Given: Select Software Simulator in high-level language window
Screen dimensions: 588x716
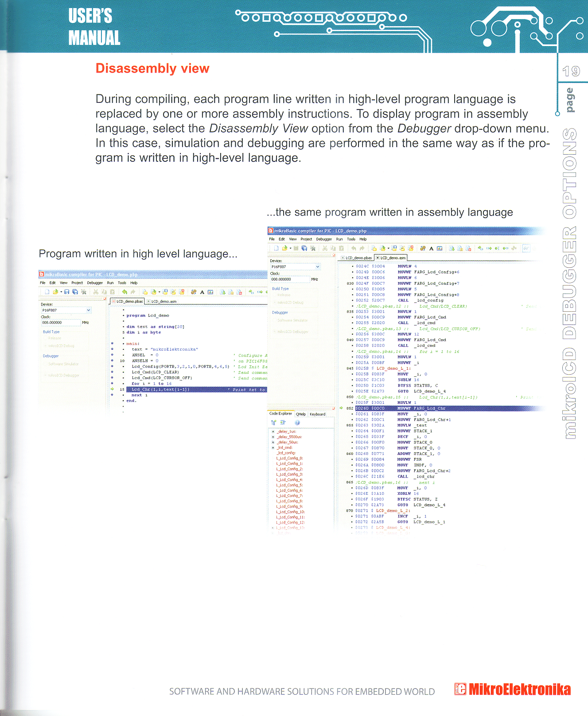Looking at the screenshot, I should tap(63, 364).
